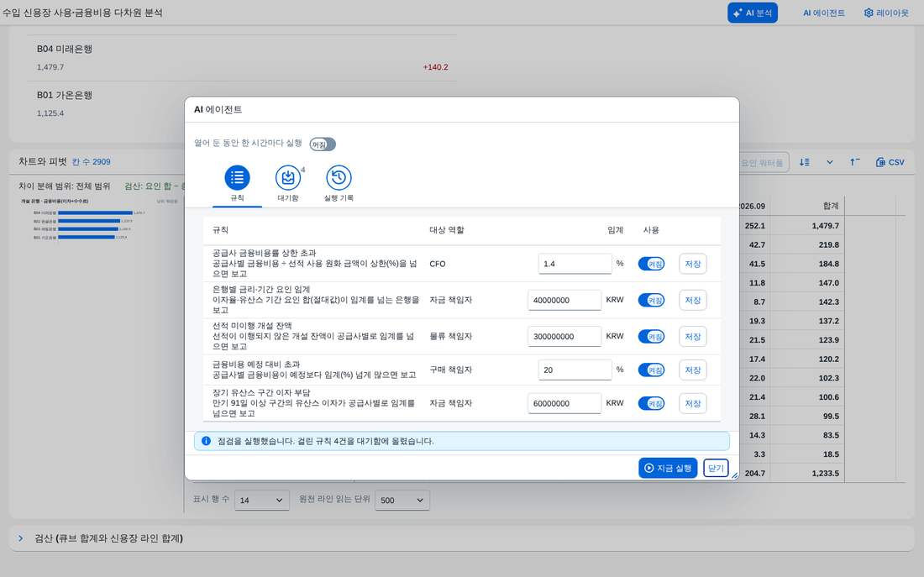Screen dimensions: 924x577
Task: Toggle the 선적 미이행 개설 잔액 rule switch
Action: (x=651, y=337)
